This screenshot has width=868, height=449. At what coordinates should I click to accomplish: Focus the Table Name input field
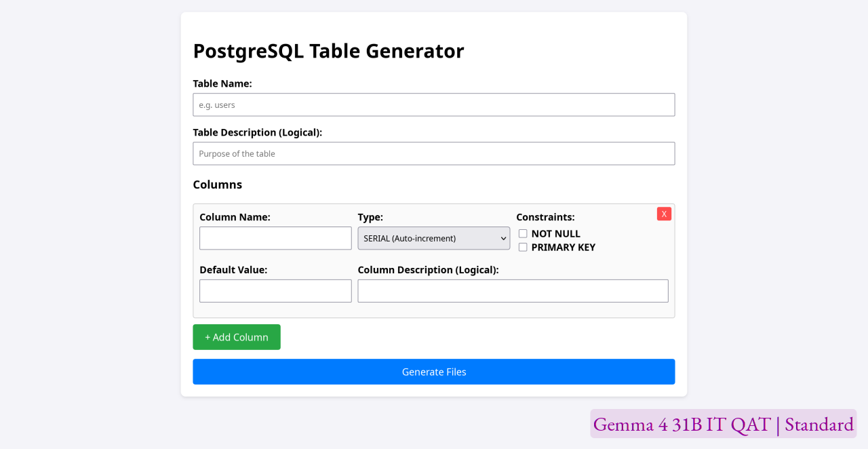[x=434, y=104]
